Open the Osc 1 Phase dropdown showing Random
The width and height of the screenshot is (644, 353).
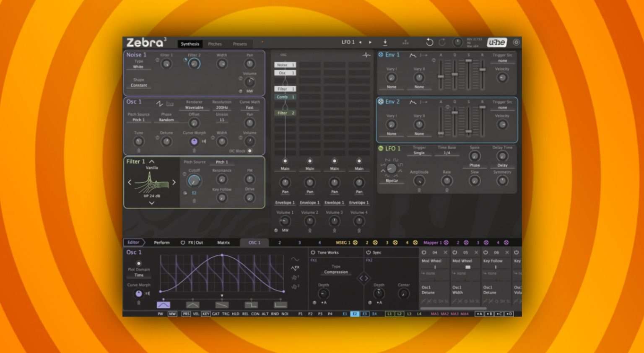point(166,120)
